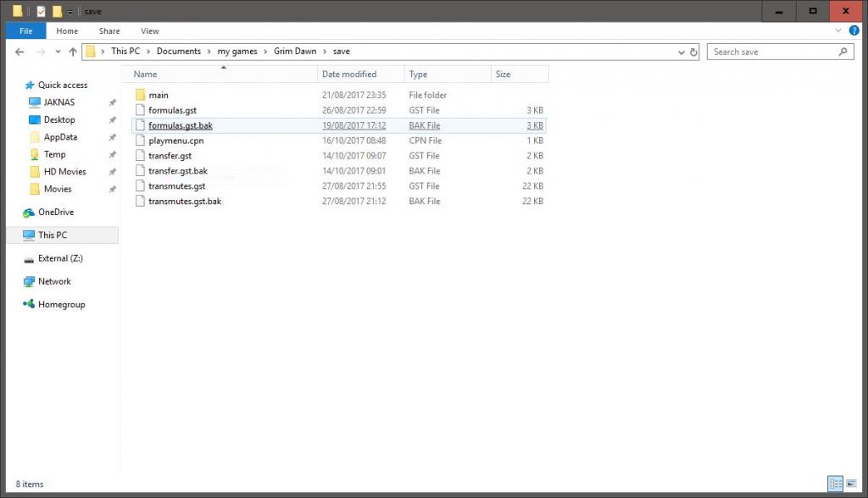Go up one folder level
The image size is (868, 498).
click(71, 52)
